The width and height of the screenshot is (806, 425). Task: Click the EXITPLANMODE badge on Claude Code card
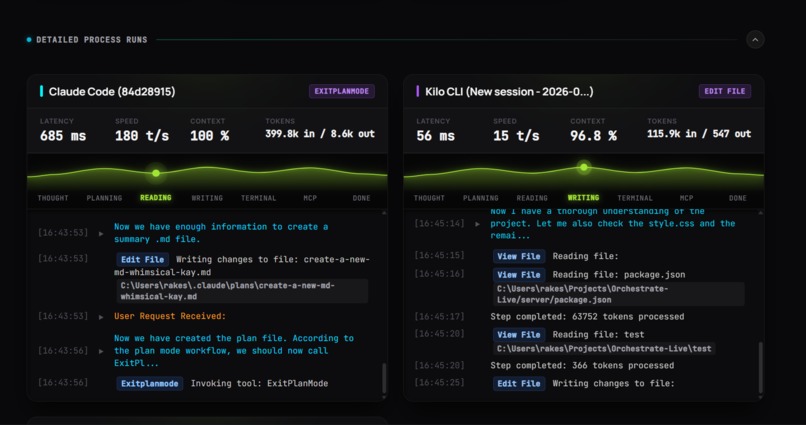click(x=342, y=91)
